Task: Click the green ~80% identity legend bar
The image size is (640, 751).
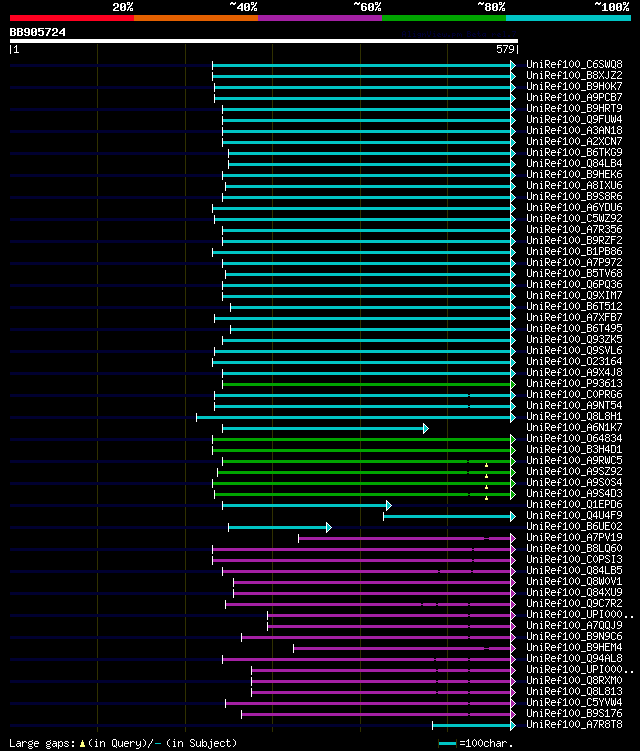Action: pyautogui.click(x=444, y=18)
